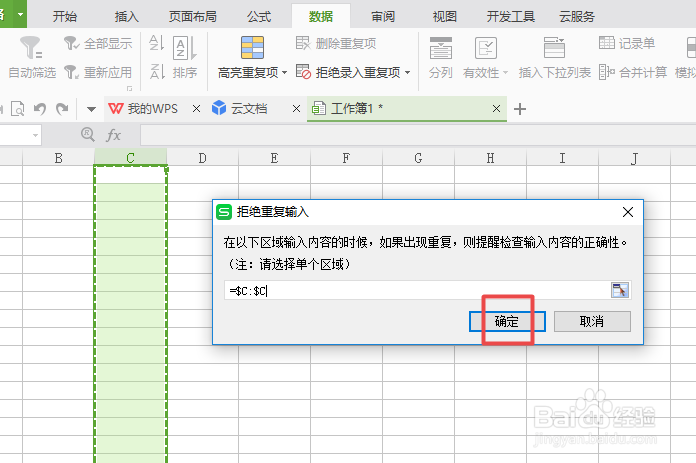Screen dimensions: 696x463
Task: Click the dialog's green S logo icon
Action: 224,212
